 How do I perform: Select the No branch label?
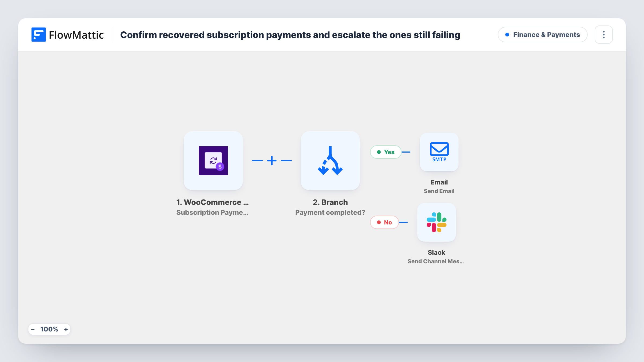pyautogui.click(x=385, y=222)
